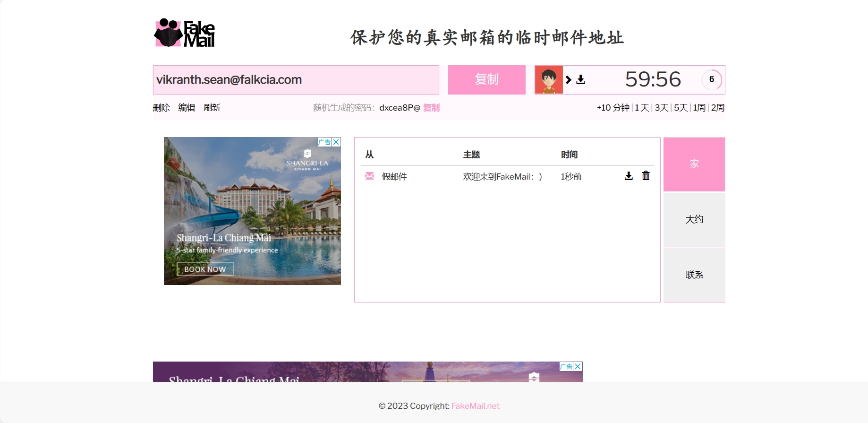
Task: Click the heading 保护您的真实邮箱的临时邮件地址
Action: tap(487, 37)
